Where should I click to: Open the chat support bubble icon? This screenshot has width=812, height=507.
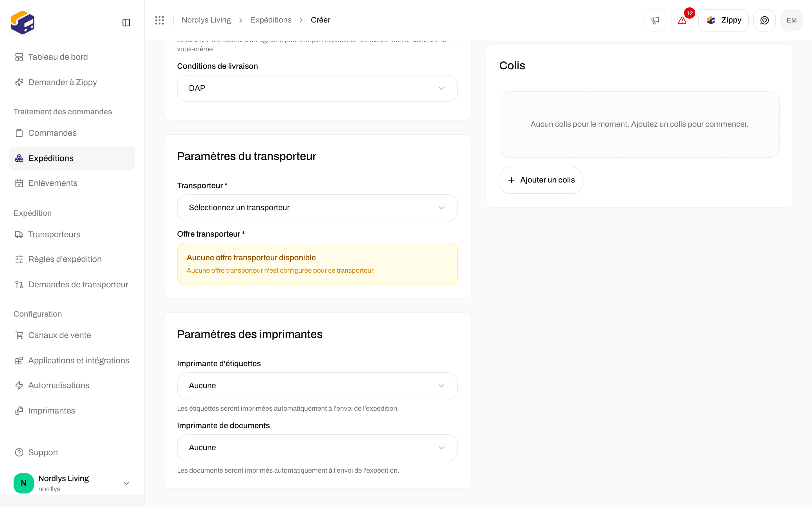764,20
